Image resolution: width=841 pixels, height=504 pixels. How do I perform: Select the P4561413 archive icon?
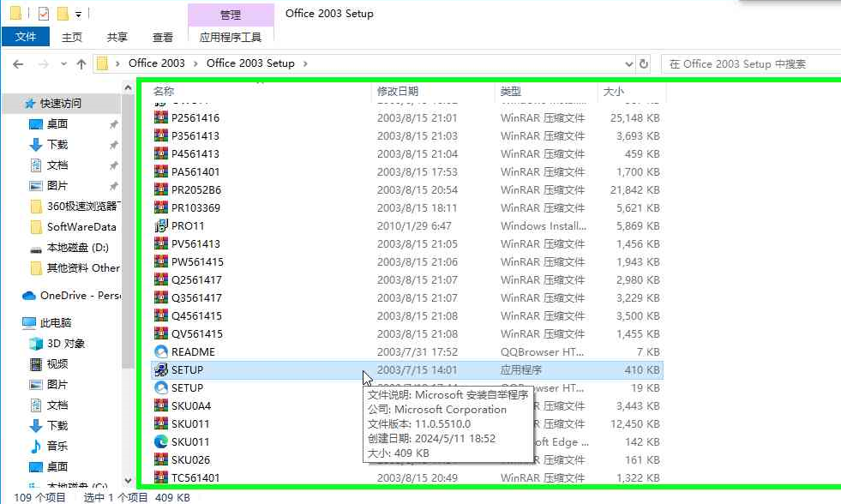pyautogui.click(x=161, y=153)
